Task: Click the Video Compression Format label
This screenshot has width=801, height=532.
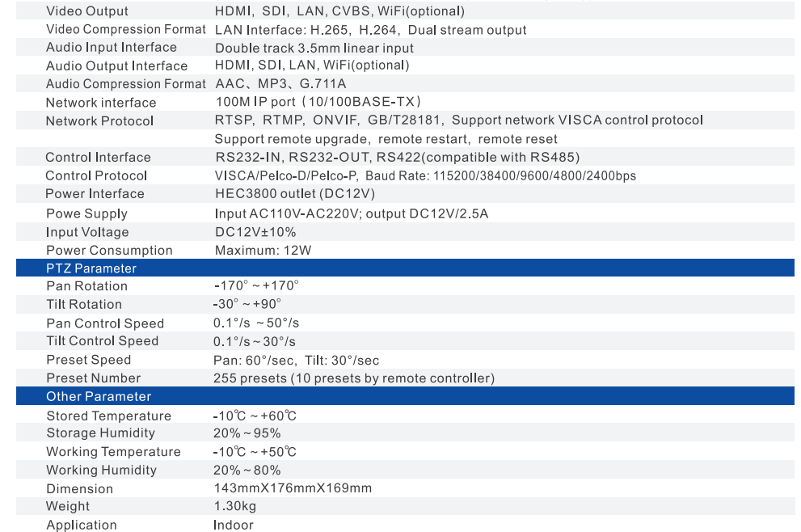Action: pyautogui.click(x=126, y=29)
